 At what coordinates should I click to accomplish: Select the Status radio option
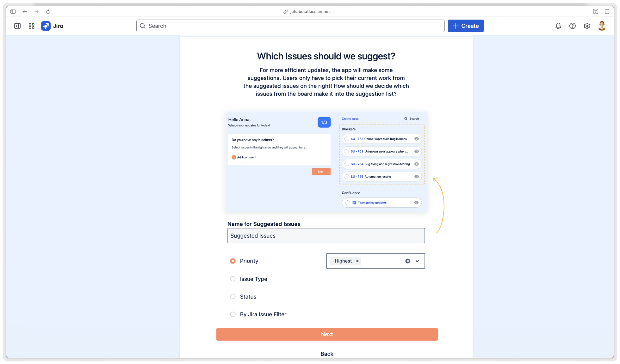[233, 296]
